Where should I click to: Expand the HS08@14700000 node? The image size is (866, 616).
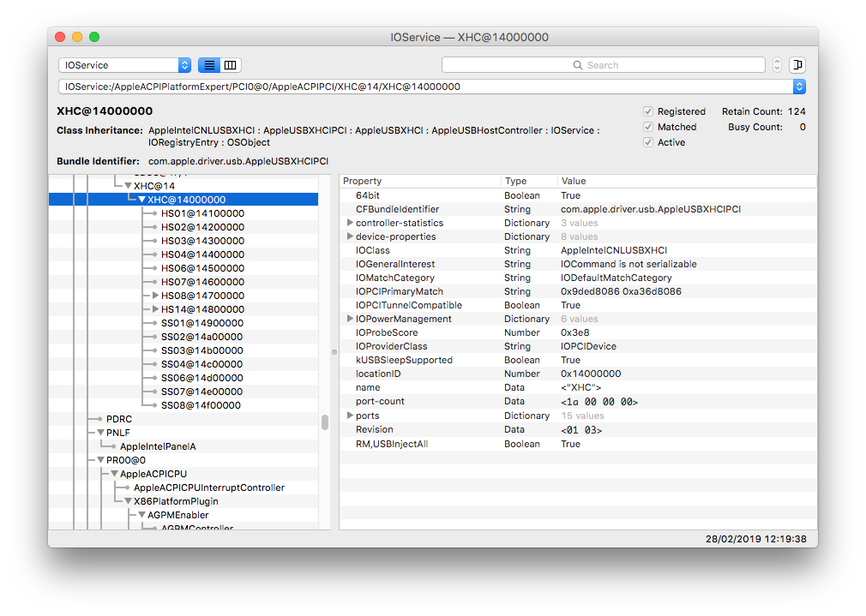[156, 296]
